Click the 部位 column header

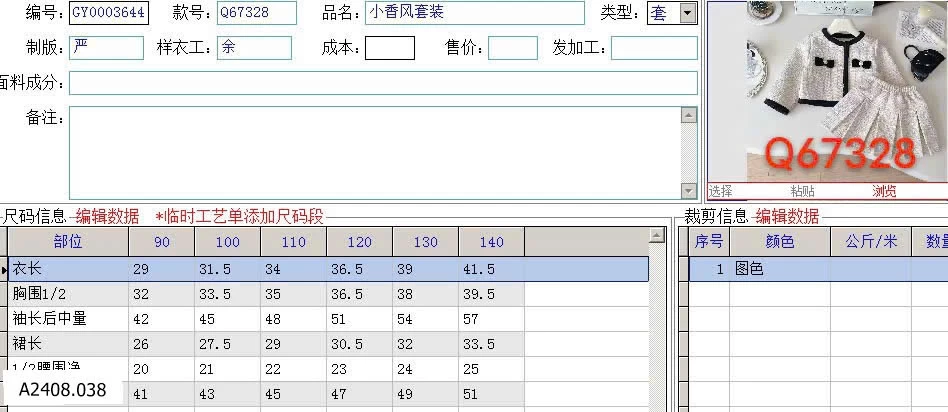pyautogui.click(x=68, y=242)
